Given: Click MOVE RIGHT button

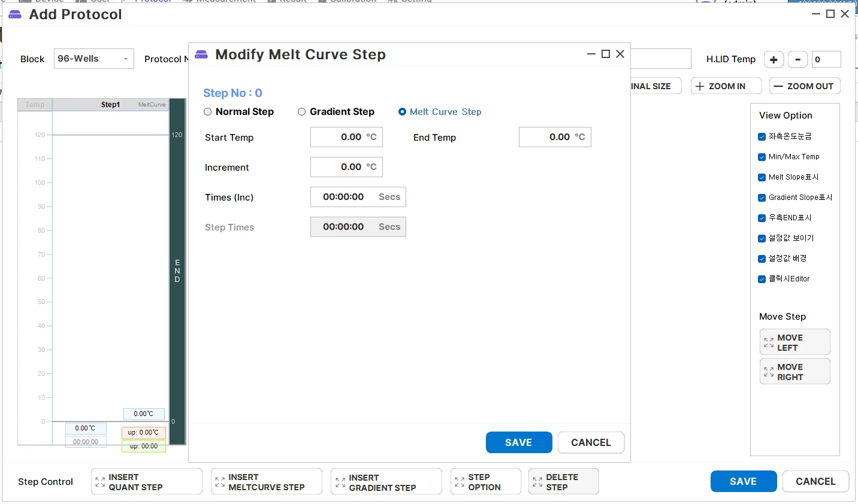Looking at the screenshot, I should click(795, 372).
